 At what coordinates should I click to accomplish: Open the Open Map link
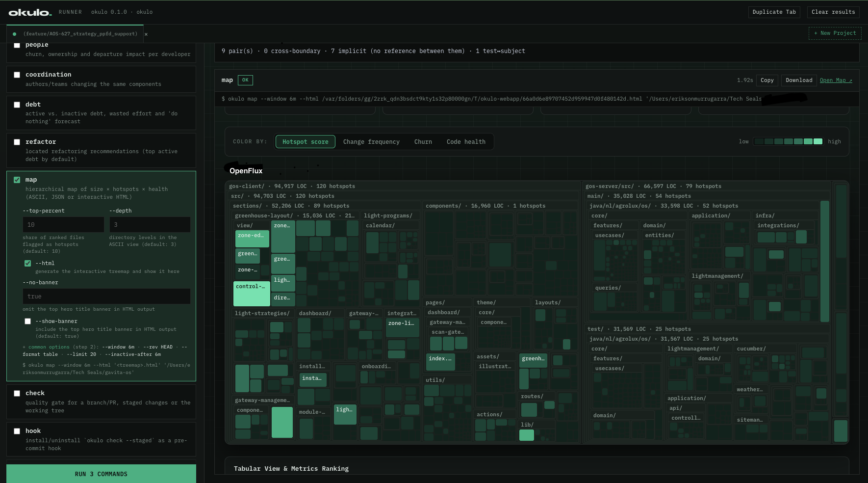coord(836,80)
